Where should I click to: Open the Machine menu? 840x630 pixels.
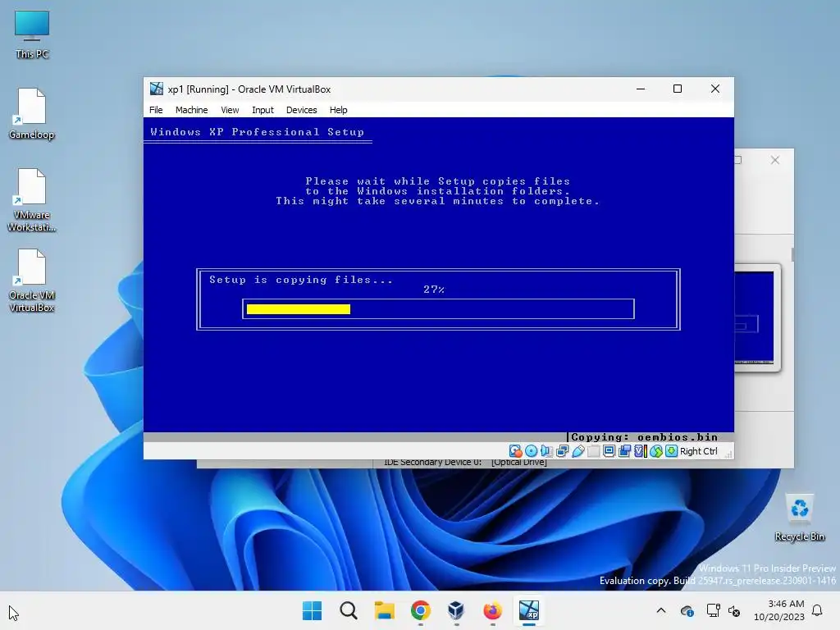(191, 110)
